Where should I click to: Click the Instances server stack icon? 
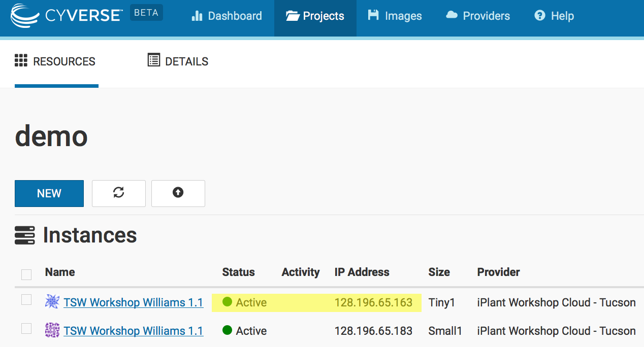(25, 235)
